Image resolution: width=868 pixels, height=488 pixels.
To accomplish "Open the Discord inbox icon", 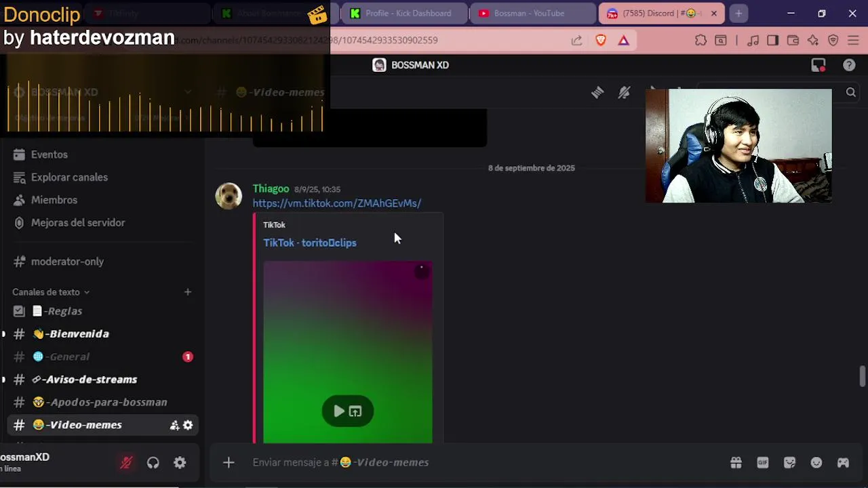I will pos(818,65).
